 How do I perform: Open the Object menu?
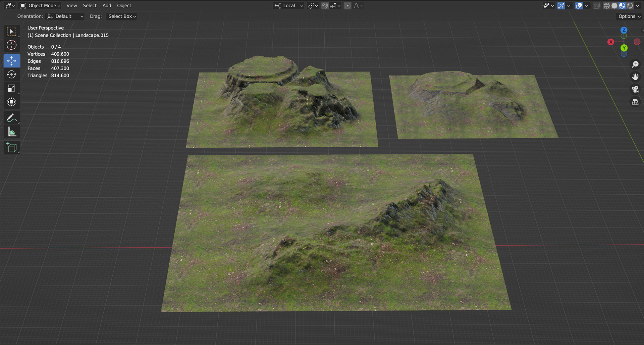(x=124, y=6)
